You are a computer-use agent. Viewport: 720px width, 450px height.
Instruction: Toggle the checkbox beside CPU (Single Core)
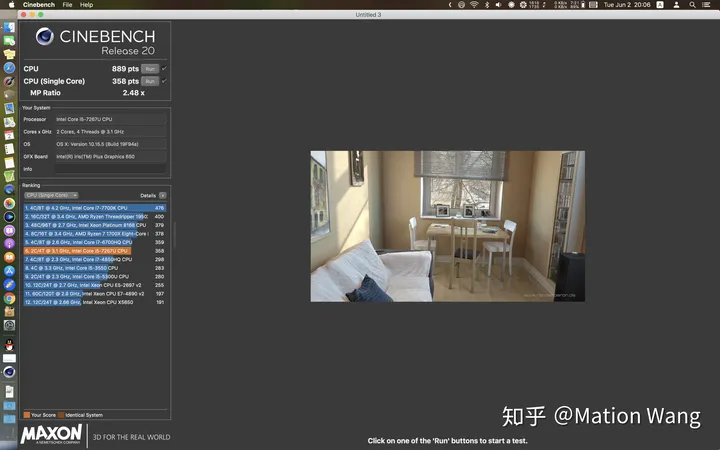click(x=164, y=81)
